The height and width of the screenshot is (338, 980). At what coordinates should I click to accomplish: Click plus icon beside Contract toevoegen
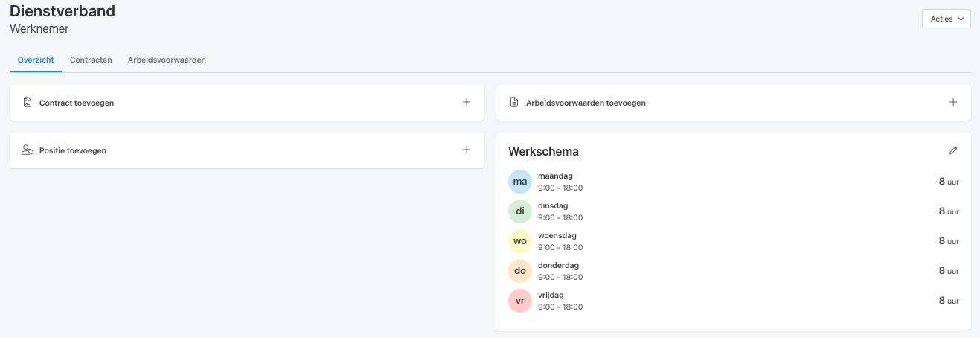coord(467,103)
